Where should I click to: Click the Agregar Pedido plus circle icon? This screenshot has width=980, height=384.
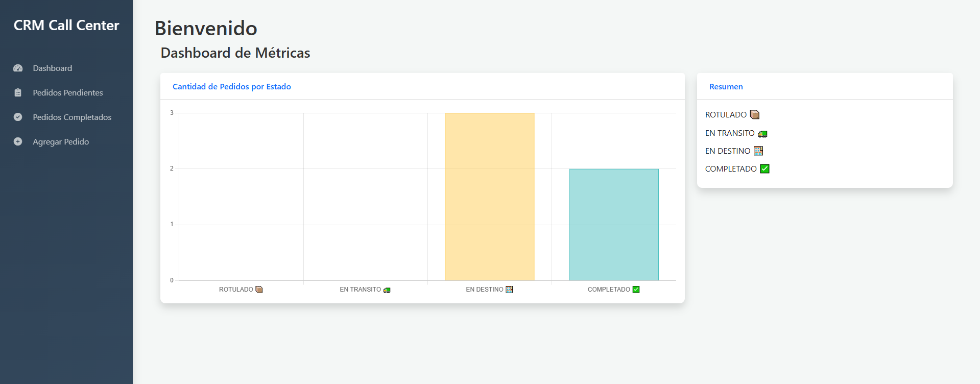18,141
